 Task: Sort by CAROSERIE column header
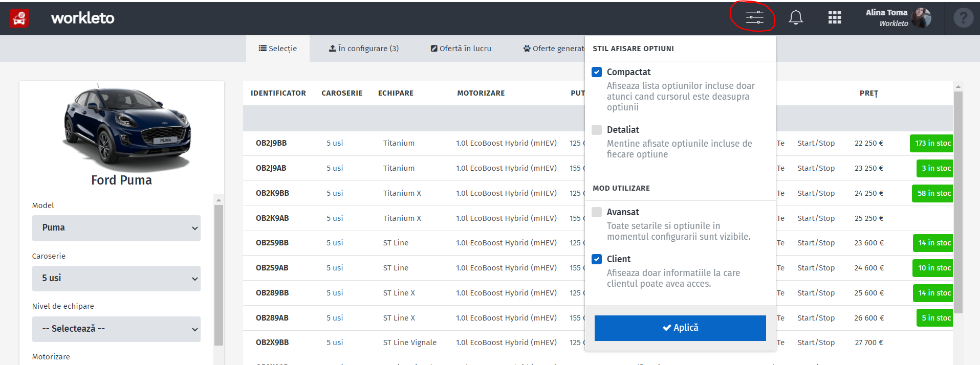(342, 93)
